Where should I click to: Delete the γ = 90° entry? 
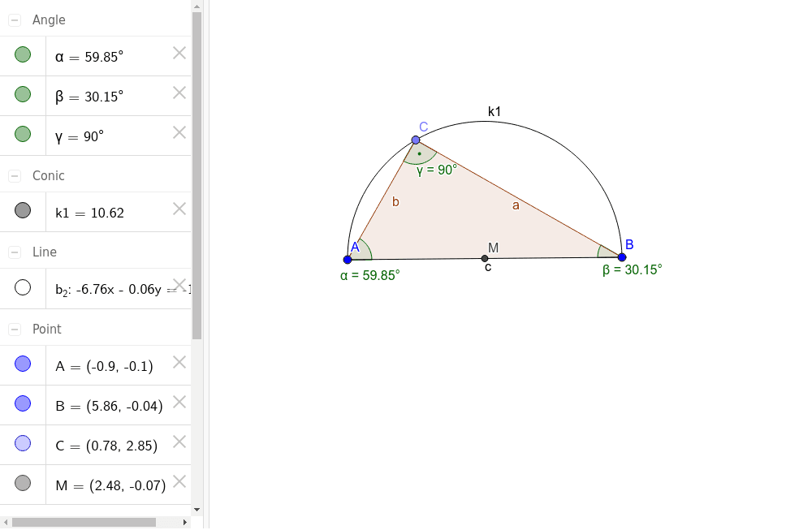[x=179, y=132]
